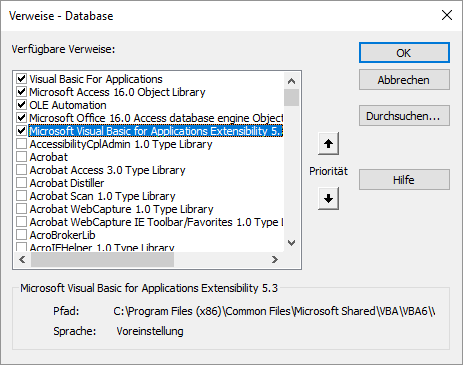Click list vertical scrollbar up arrow

[292, 81]
